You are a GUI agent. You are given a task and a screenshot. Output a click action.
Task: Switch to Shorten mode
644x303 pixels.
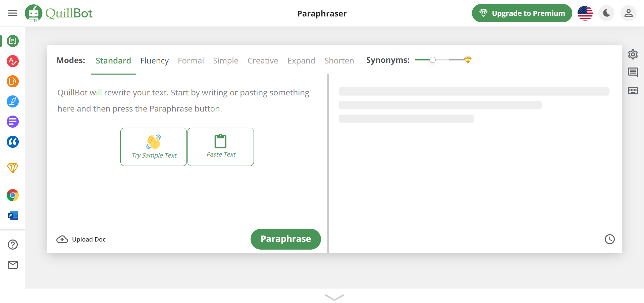pyautogui.click(x=339, y=60)
